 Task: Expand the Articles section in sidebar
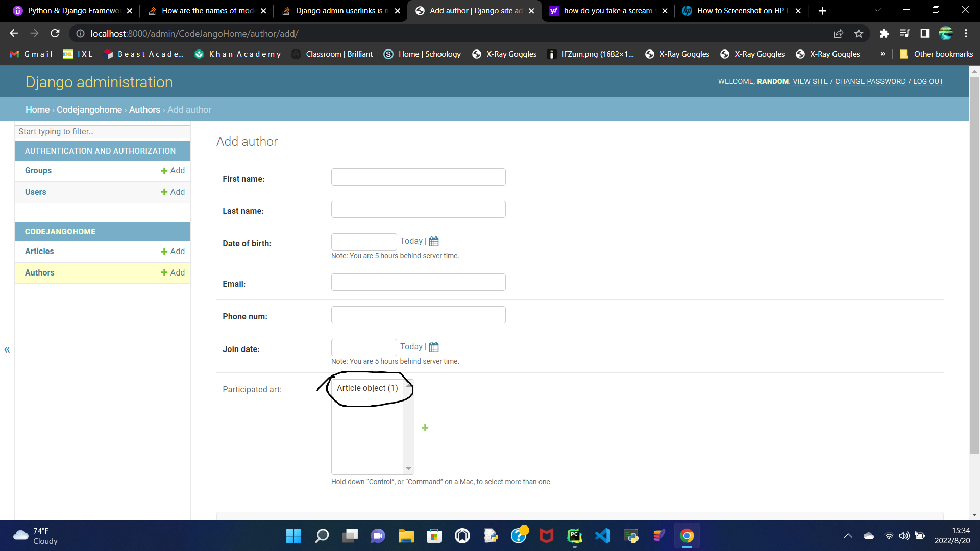click(x=38, y=251)
